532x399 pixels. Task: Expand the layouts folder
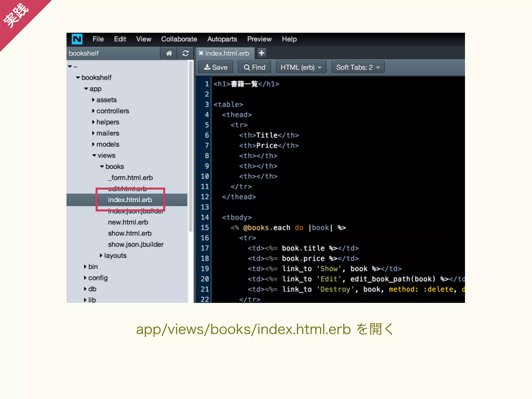(101, 256)
